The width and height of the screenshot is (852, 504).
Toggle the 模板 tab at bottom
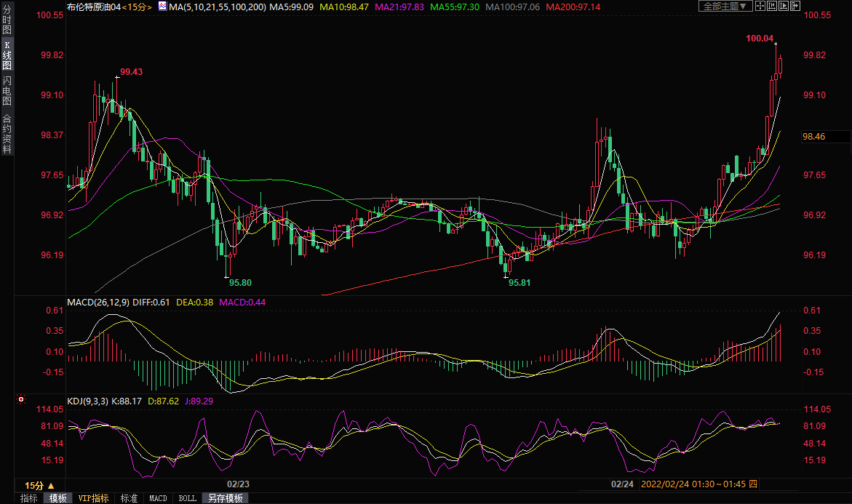tap(57, 498)
